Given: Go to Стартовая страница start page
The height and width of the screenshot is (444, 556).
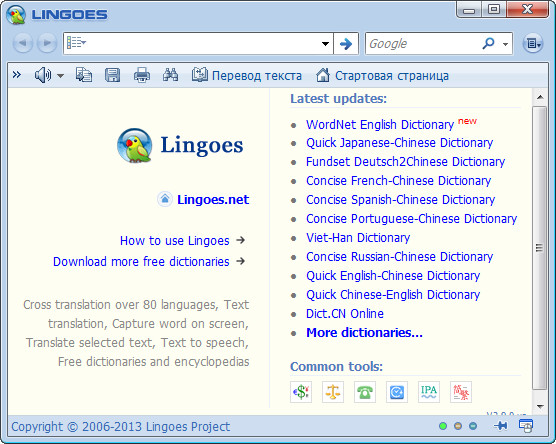Looking at the screenshot, I should click(382, 75).
